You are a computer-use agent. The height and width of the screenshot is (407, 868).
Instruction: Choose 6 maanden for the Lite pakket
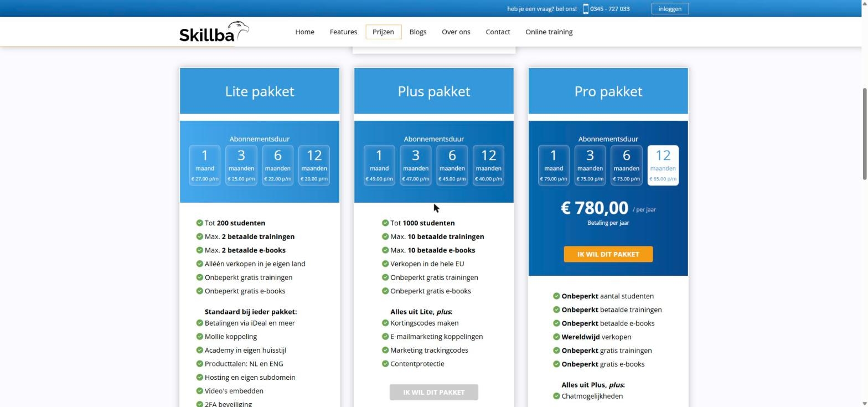coord(278,166)
